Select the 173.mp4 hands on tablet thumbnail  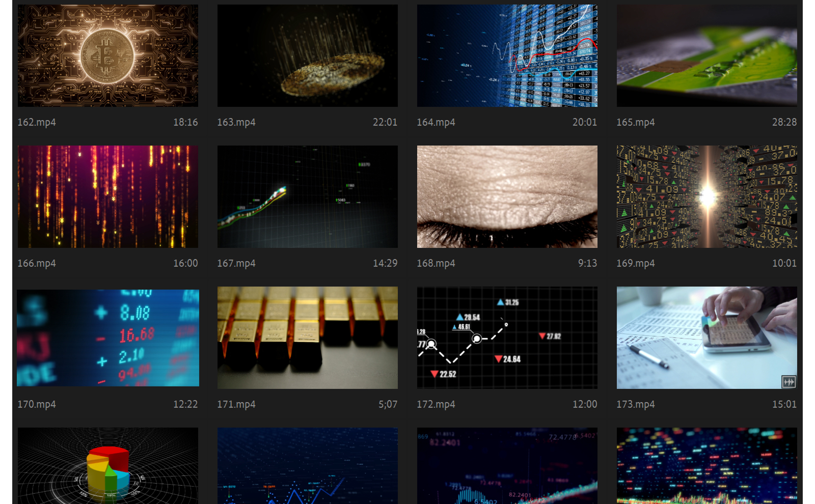[707, 338]
